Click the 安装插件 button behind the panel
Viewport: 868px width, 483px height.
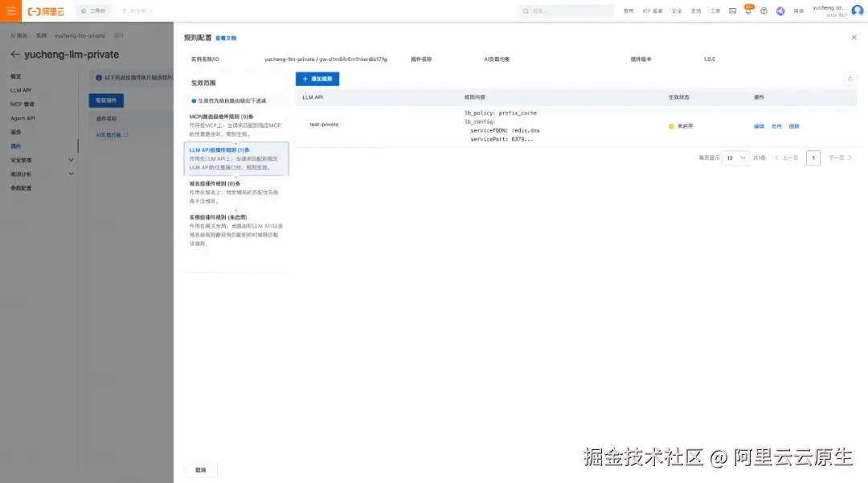coord(106,100)
